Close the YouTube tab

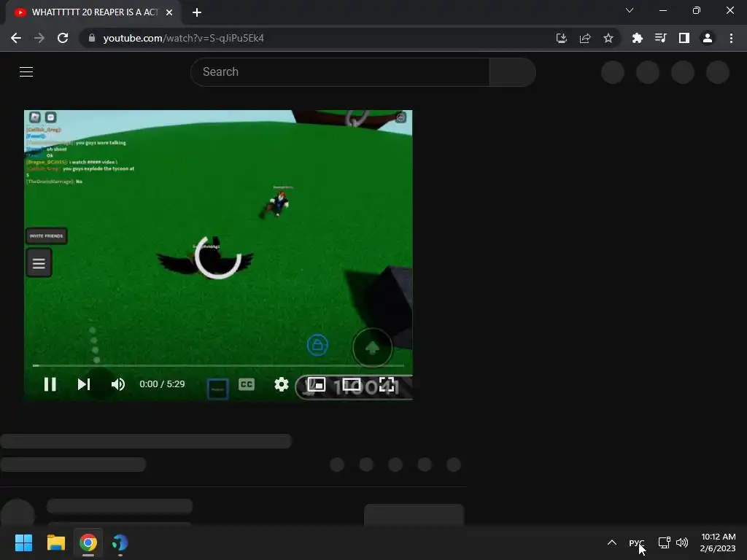(x=169, y=12)
